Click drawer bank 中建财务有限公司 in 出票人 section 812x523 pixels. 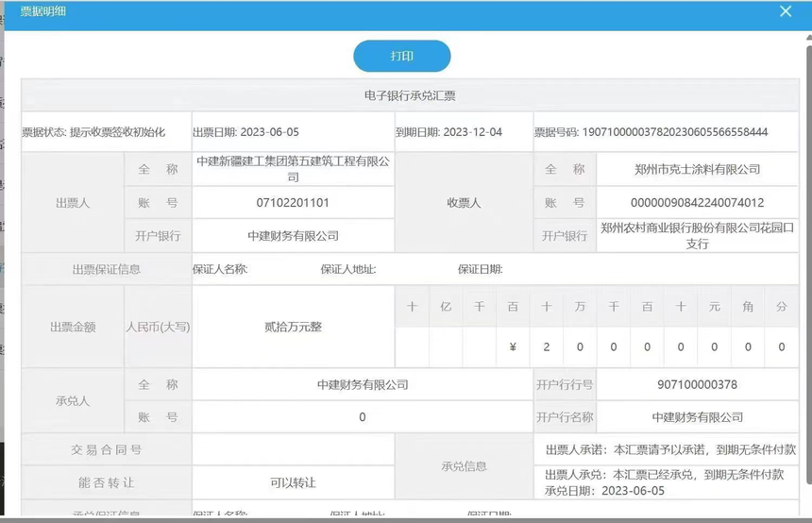293,236
